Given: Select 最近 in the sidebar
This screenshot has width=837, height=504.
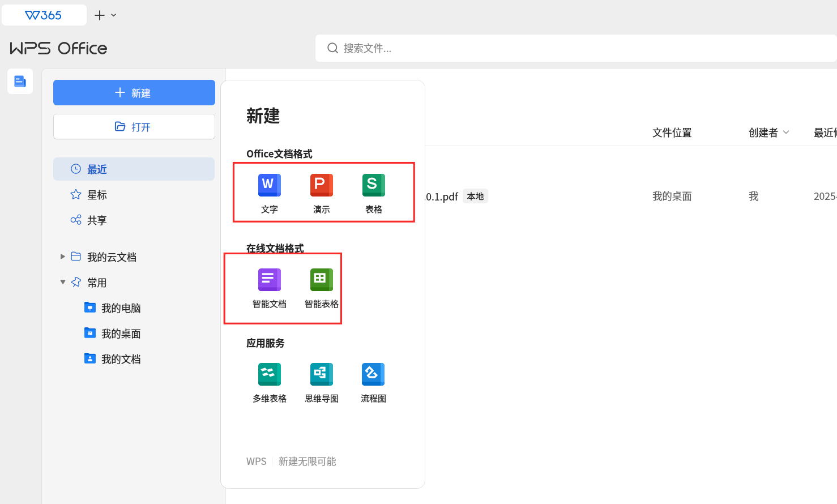Looking at the screenshot, I should (x=134, y=169).
